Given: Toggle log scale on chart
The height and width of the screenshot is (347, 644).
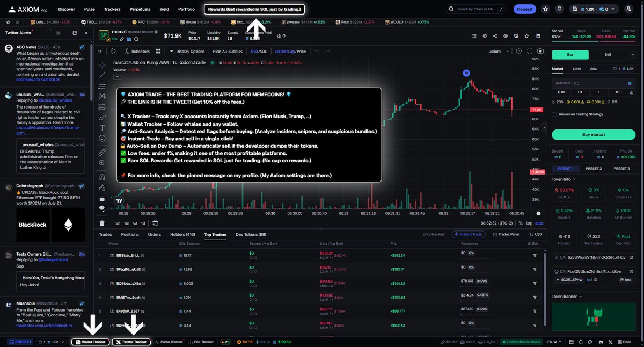Looking at the screenshot, I should point(530,223).
